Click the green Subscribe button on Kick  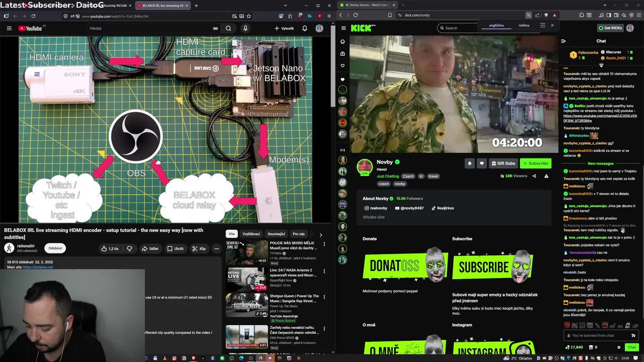click(535, 163)
